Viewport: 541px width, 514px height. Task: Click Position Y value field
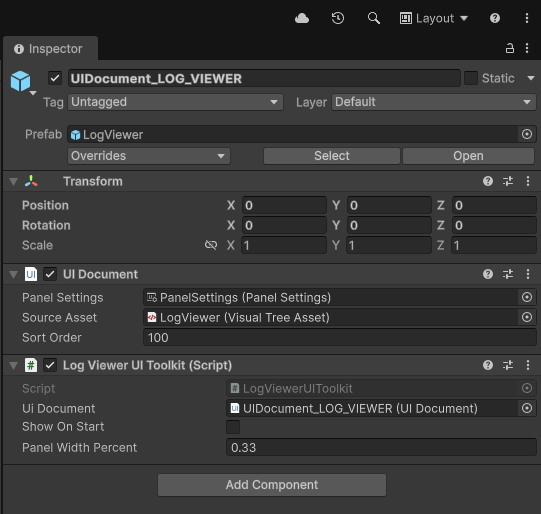[389, 205]
